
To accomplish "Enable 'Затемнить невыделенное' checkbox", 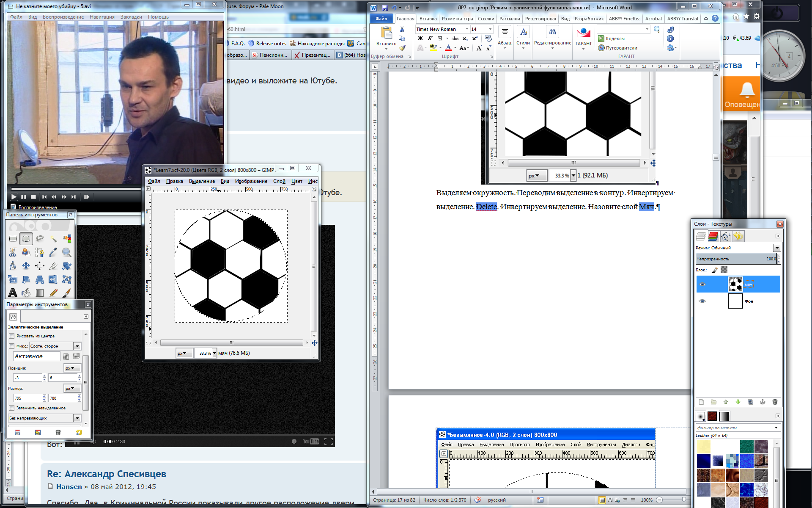I will [12, 408].
